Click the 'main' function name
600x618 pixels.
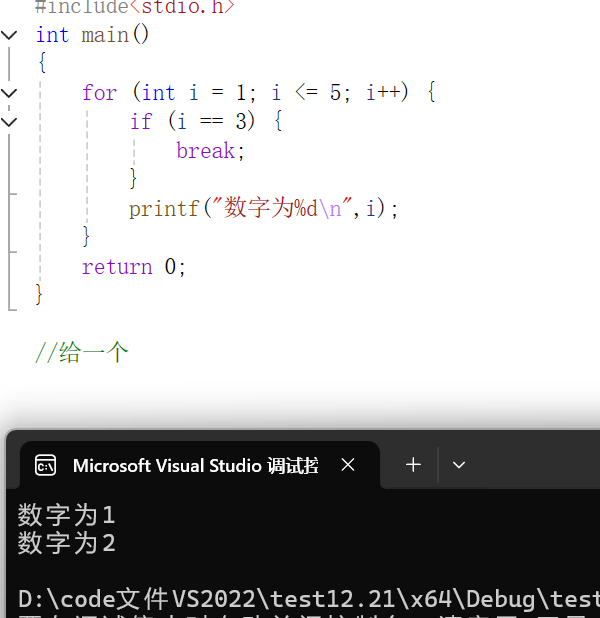coord(105,35)
